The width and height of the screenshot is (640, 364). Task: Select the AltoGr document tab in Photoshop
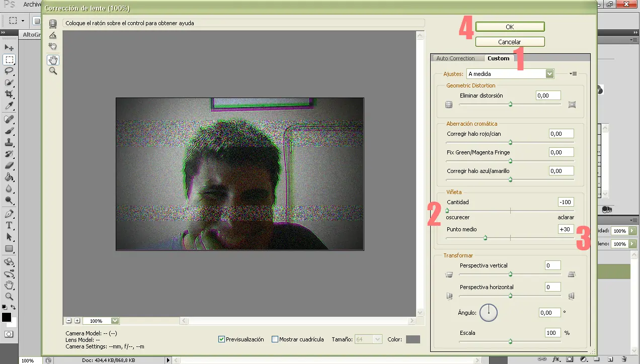tap(32, 34)
